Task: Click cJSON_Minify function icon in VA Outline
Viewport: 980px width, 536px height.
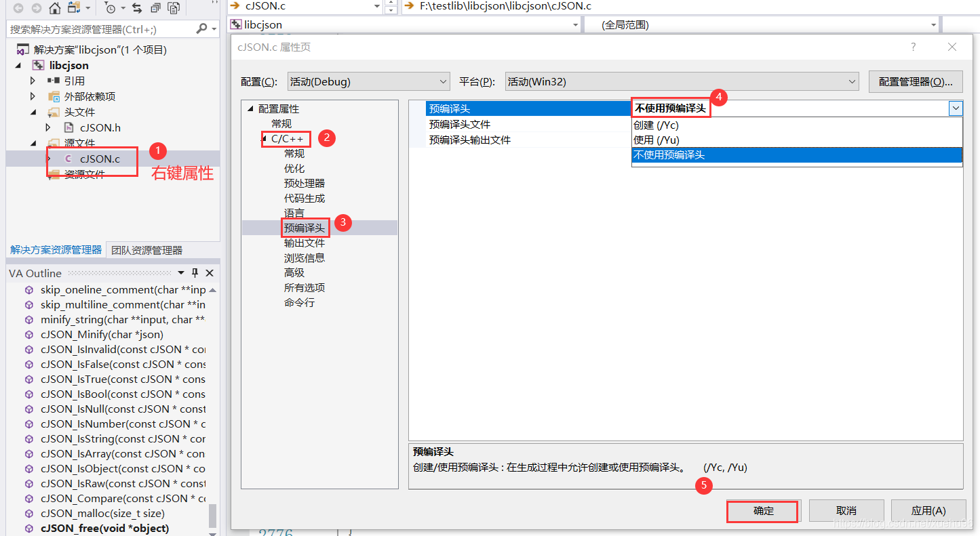Action: point(28,335)
